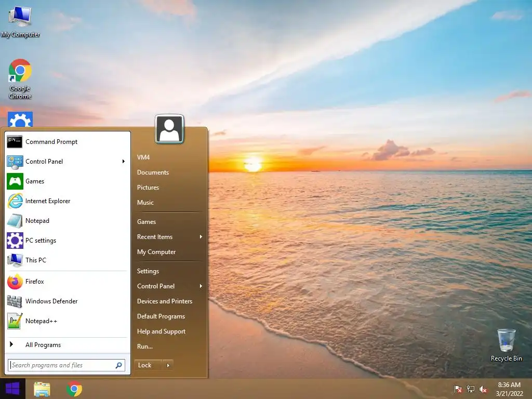532x399 pixels.
Task: Open Music from start menu
Action: point(145,203)
